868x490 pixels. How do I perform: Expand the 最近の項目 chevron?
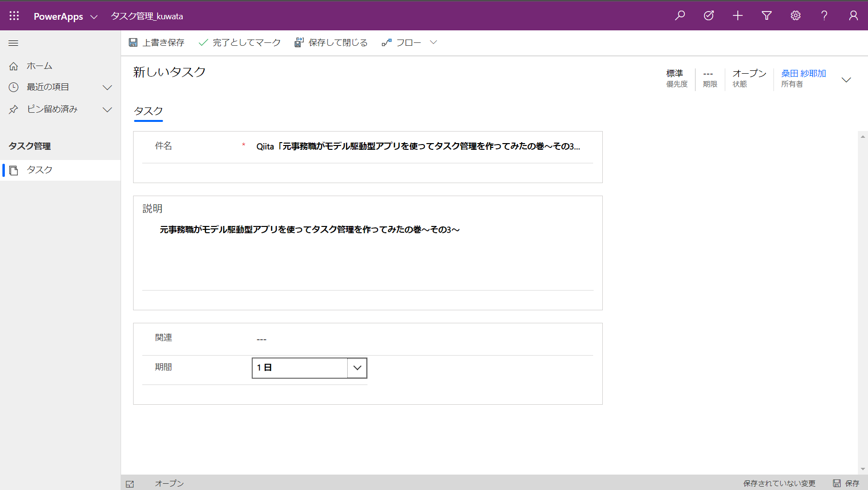[x=108, y=87]
